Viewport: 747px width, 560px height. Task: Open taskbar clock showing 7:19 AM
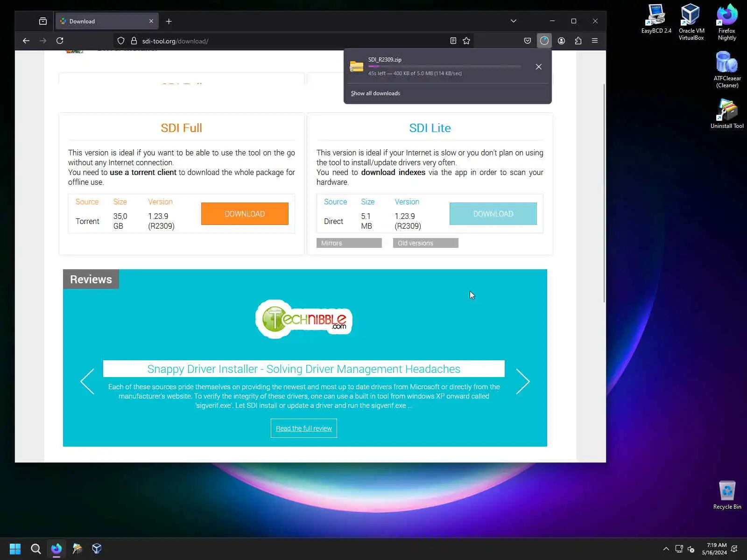coord(715,549)
